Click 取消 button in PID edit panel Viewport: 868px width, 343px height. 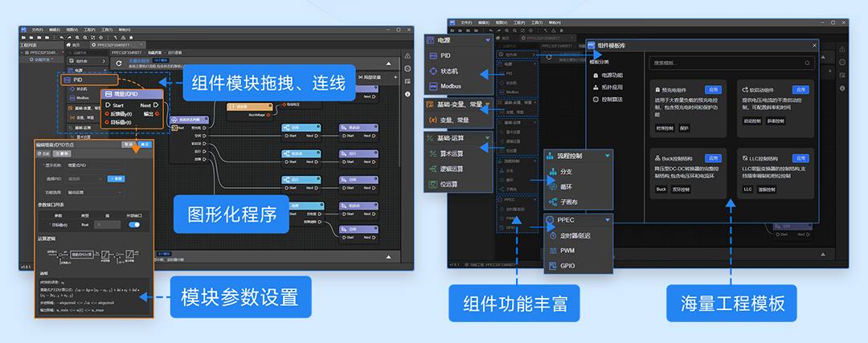click(x=129, y=144)
